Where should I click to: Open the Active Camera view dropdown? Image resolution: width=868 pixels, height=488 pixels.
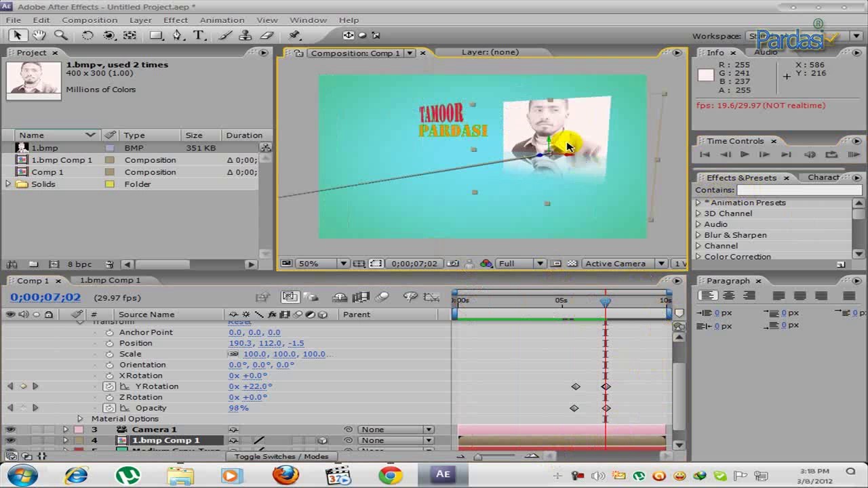click(625, 264)
